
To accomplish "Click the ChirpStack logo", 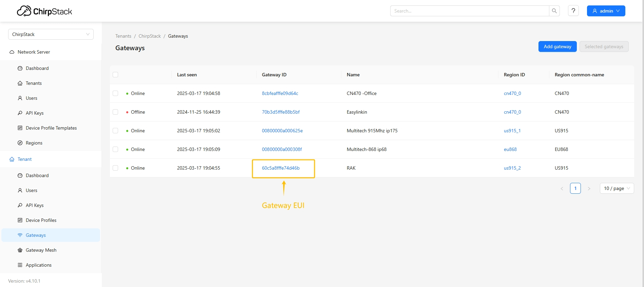I will click(x=44, y=11).
